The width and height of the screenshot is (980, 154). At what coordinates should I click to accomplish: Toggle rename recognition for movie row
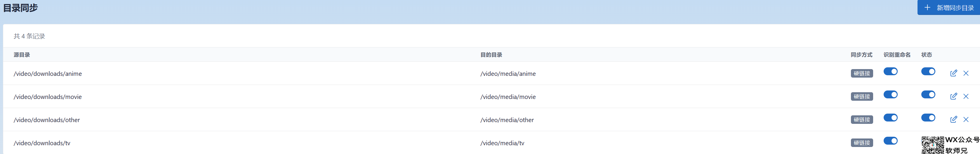(891, 95)
